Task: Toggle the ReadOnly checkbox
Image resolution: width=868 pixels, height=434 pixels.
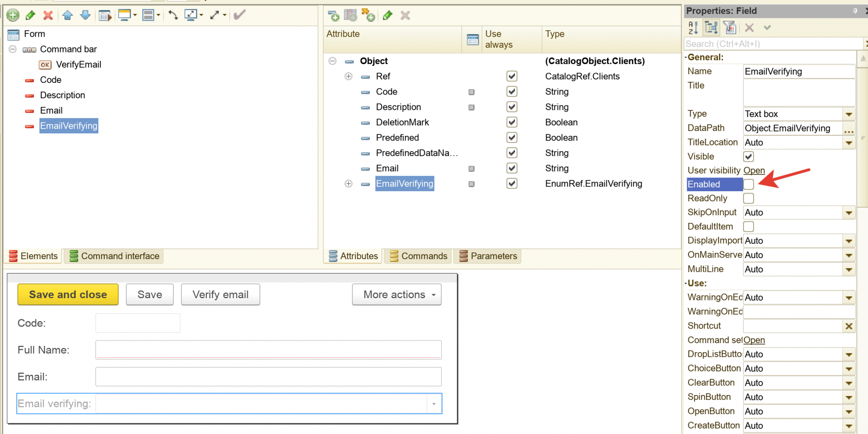Action: coord(748,198)
